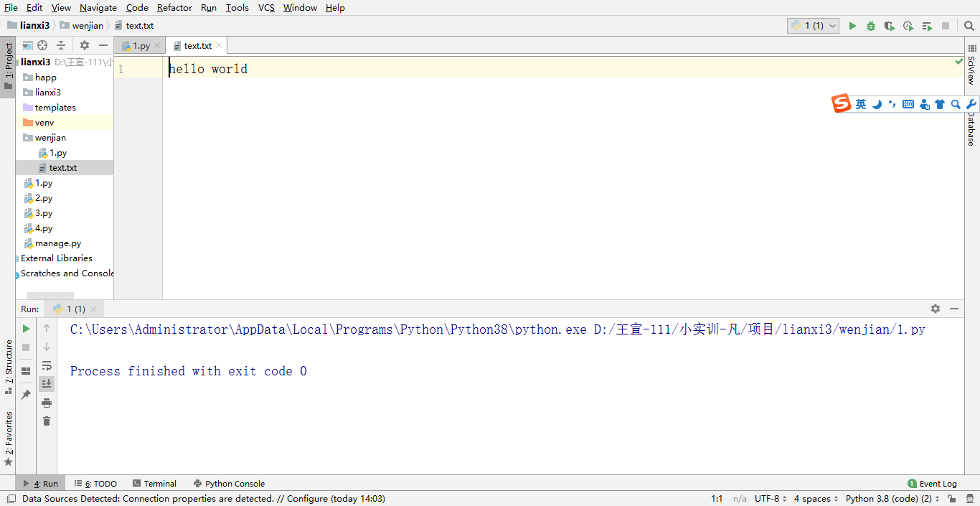Click the python.exe path link in console
This screenshot has width=980, height=506.
[x=329, y=329]
